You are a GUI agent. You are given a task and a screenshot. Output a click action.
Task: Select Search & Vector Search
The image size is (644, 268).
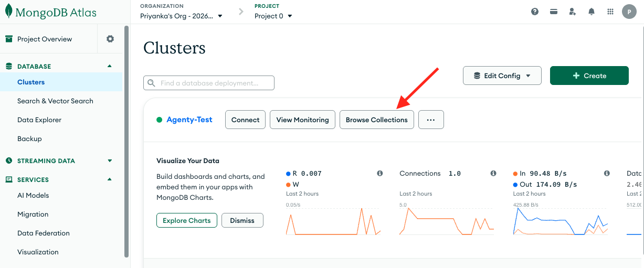pyautogui.click(x=55, y=101)
